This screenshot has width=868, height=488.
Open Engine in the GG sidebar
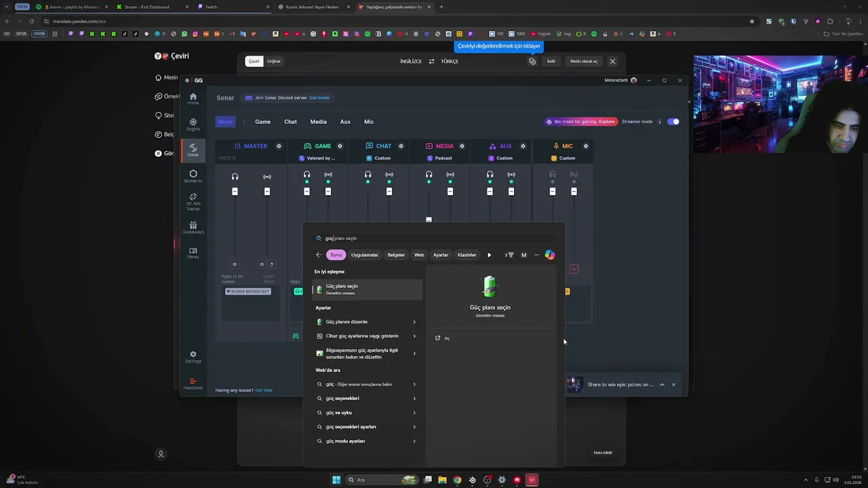point(193,125)
